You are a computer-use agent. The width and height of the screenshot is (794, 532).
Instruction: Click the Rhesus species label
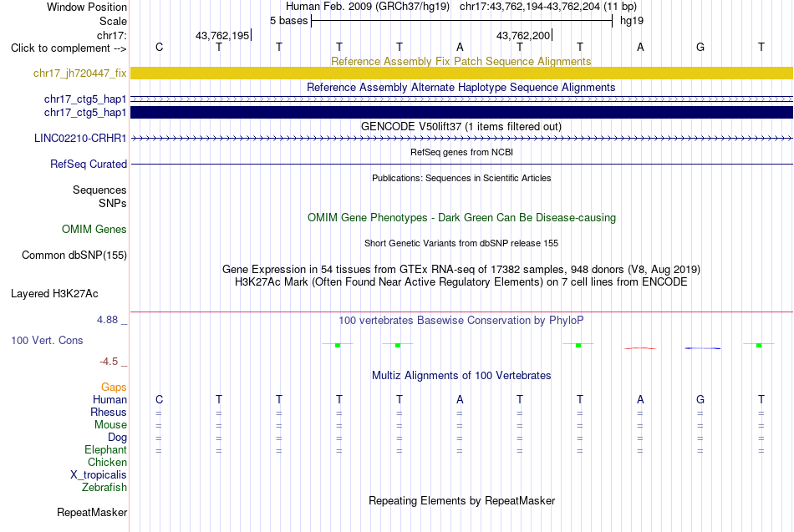pos(109,412)
